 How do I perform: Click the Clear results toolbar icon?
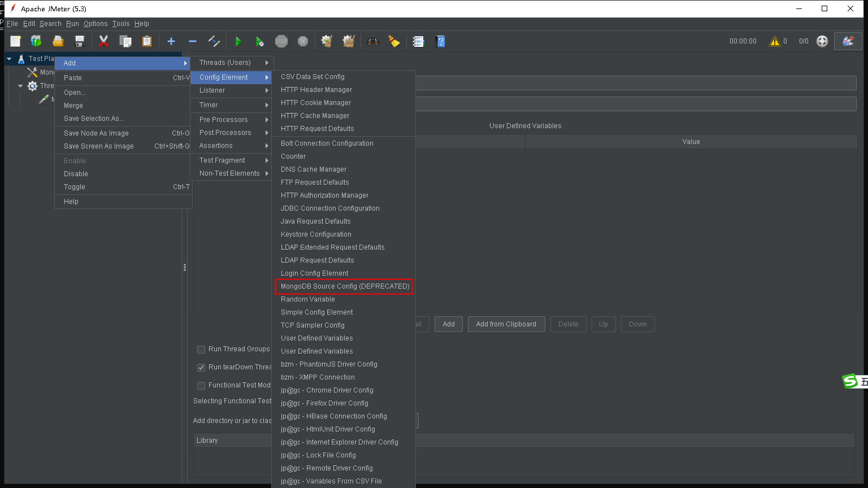click(x=327, y=41)
